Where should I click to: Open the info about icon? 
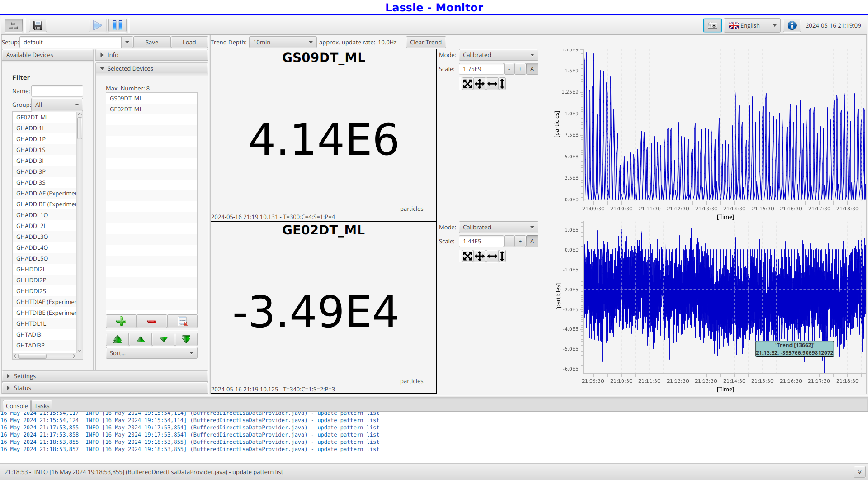[x=792, y=25]
